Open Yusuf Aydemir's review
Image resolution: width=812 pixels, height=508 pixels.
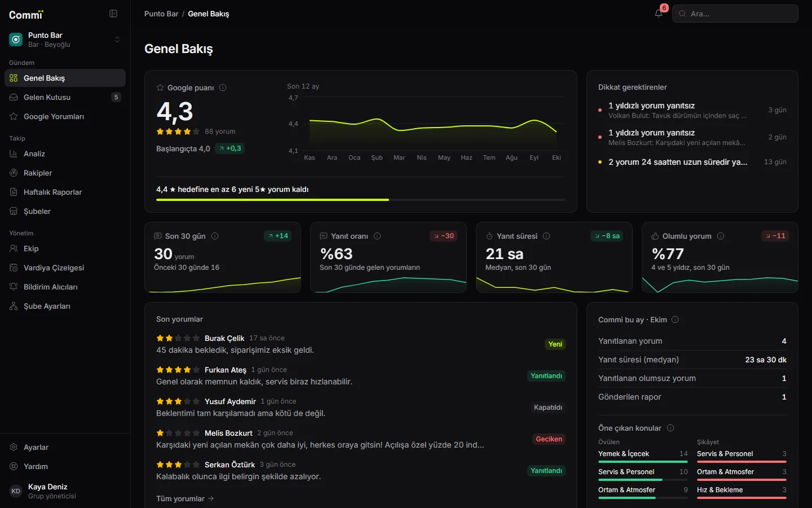point(361,408)
